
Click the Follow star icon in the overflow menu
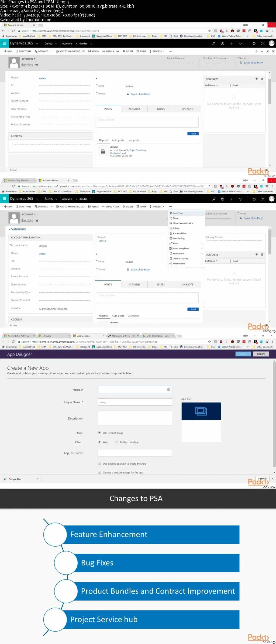(x=171, y=228)
